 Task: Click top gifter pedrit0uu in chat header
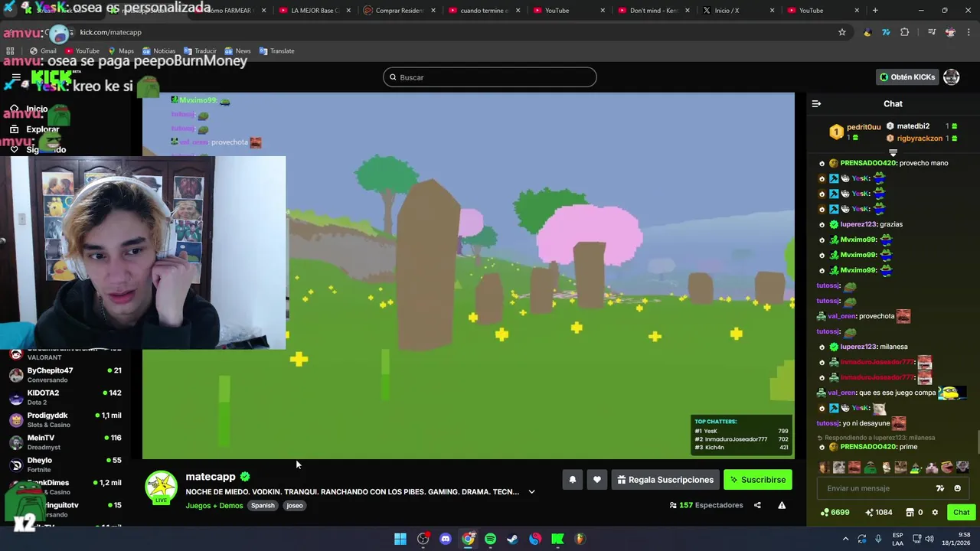coord(864,127)
